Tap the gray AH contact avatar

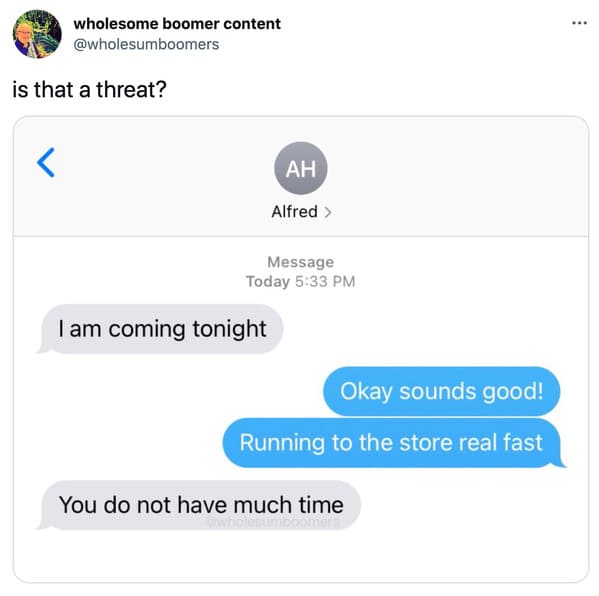[301, 168]
